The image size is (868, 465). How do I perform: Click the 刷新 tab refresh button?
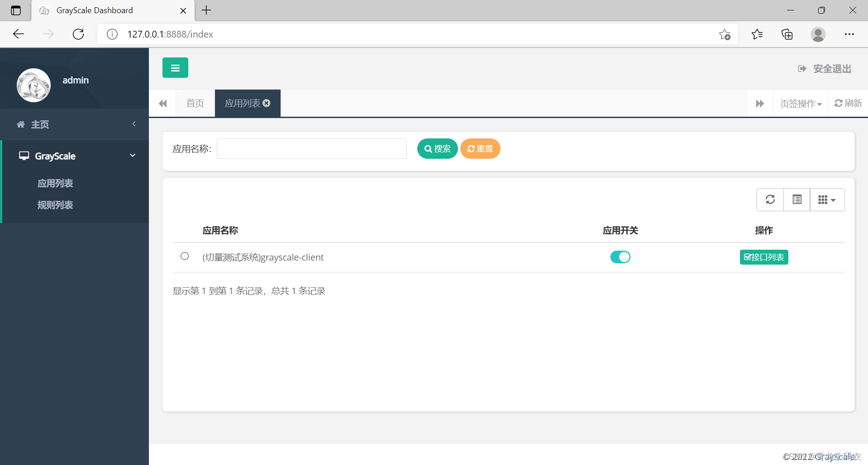848,103
